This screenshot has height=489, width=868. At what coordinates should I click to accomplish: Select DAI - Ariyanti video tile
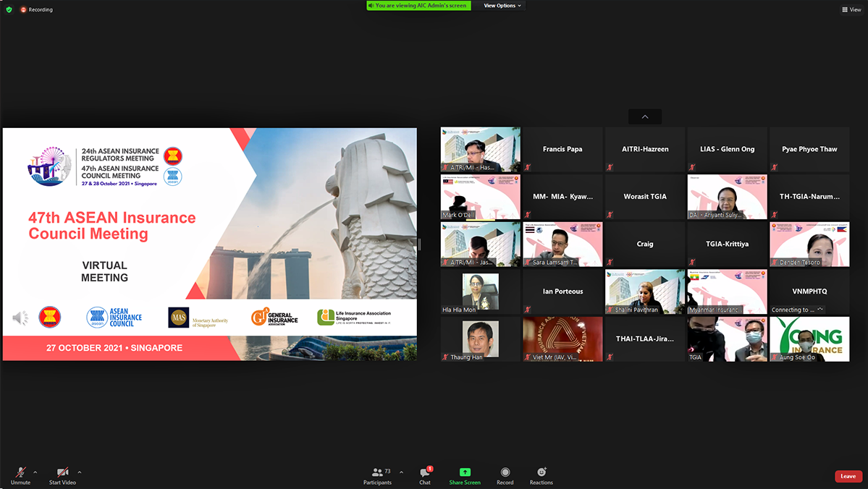[727, 197]
